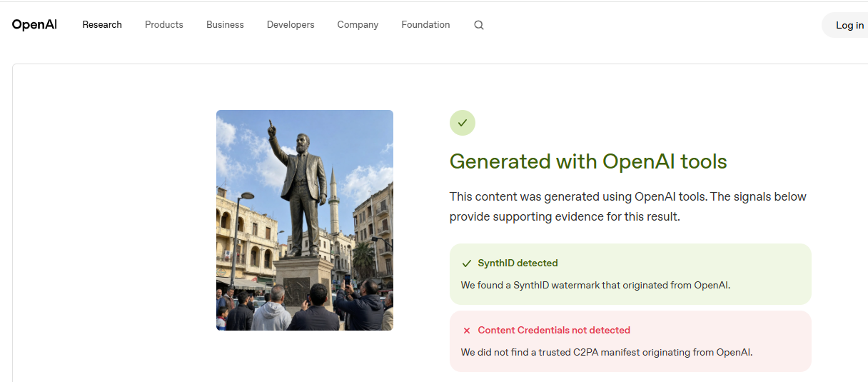Click the Log in button
Screen dimensions: 868x382
click(x=846, y=25)
